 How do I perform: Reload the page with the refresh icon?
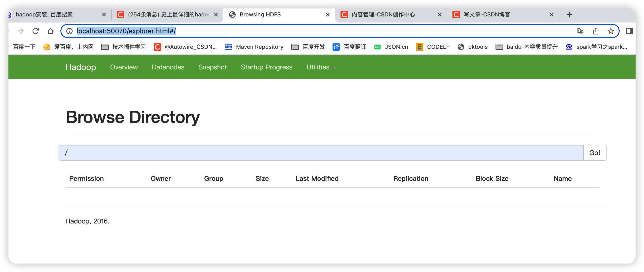tap(36, 31)
